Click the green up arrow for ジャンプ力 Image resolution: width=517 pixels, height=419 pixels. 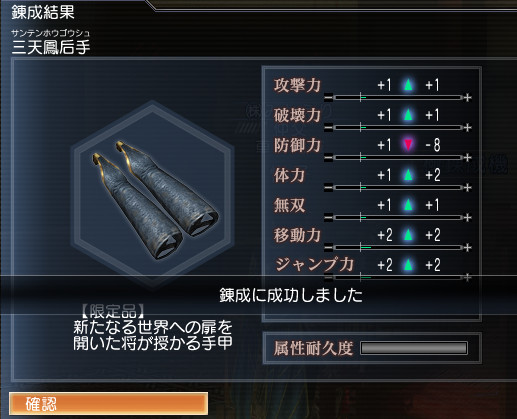pyautogui.click(x=408, y=265)
